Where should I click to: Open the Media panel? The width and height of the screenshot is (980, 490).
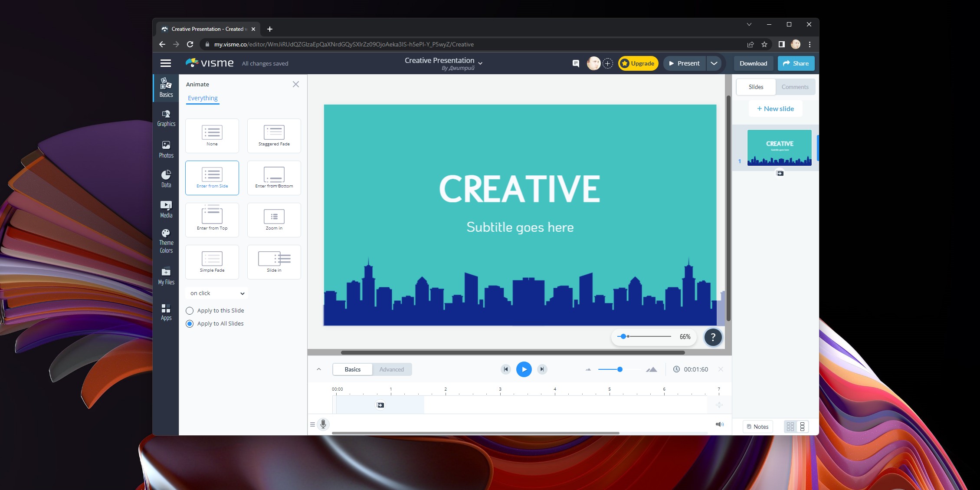coord(166,210)
